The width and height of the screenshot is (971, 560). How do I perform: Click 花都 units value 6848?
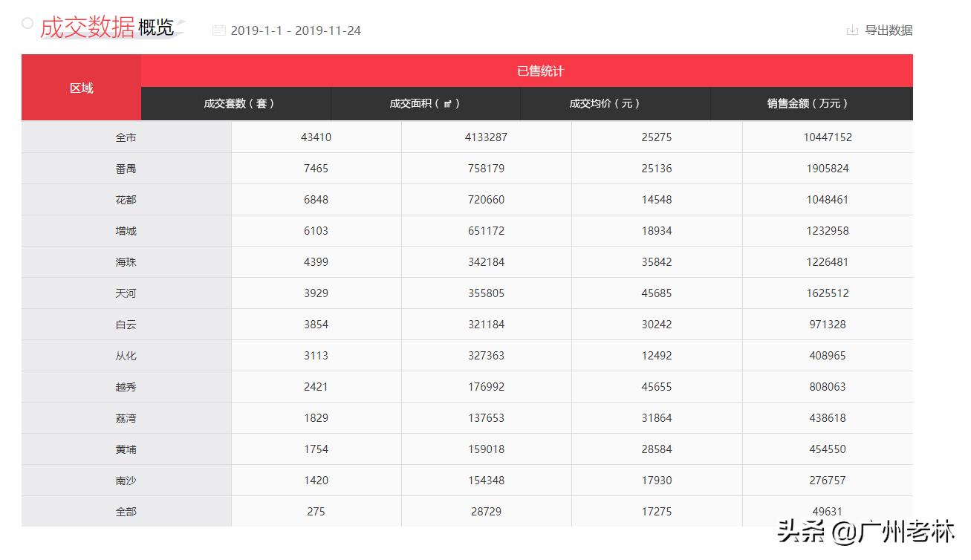316,200
